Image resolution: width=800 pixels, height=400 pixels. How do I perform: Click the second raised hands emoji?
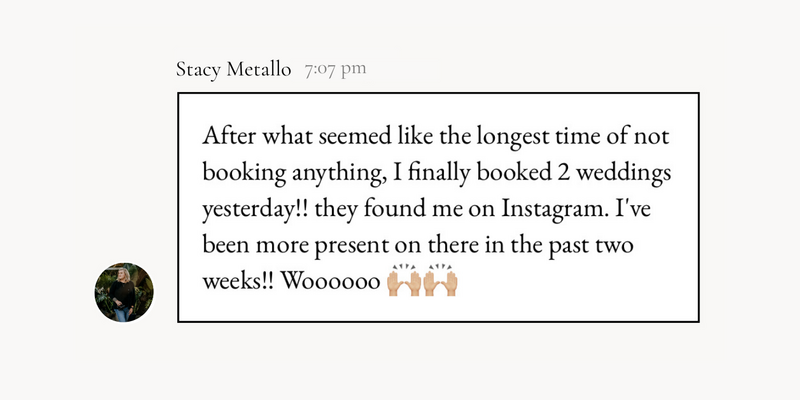pos(440,280)
